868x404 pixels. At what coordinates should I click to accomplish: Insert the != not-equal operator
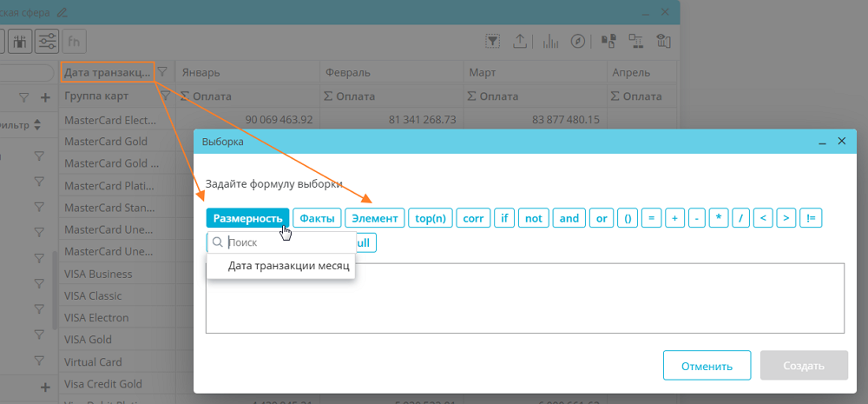(810, 218)
